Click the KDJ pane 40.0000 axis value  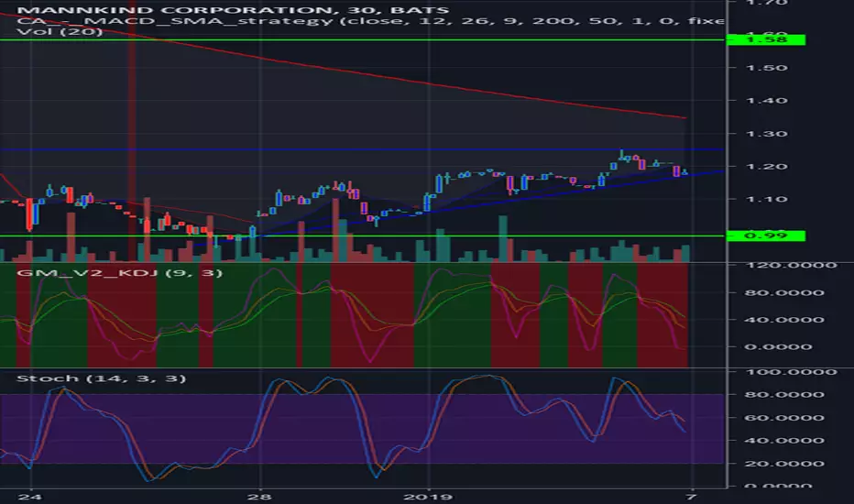click(x=783, y=320)
